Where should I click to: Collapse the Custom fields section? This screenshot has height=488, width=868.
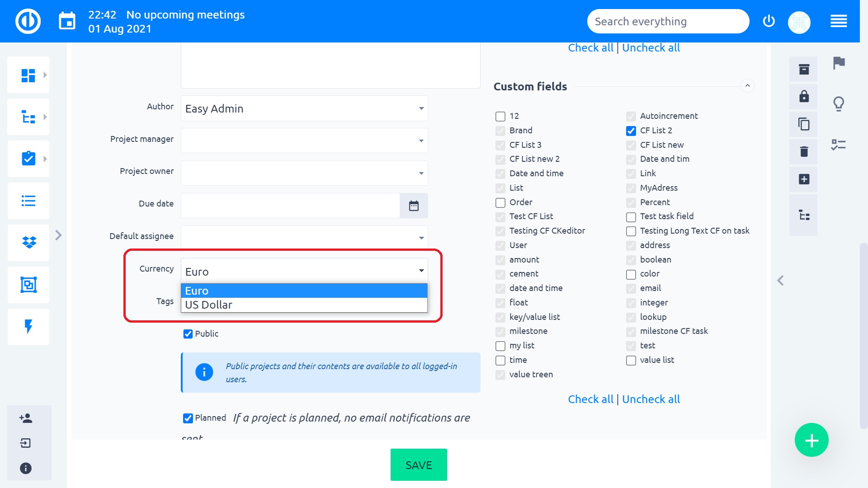tap(747, 86)
